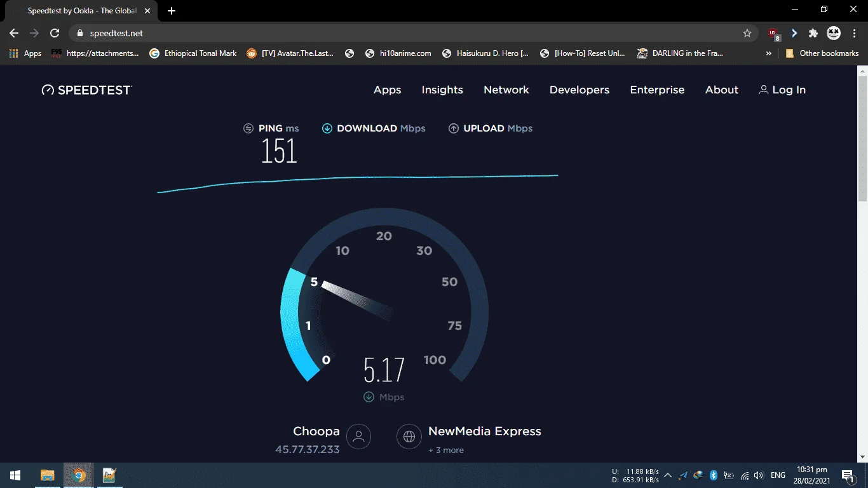Open the Chrome three-dot menu

(854, 33)
